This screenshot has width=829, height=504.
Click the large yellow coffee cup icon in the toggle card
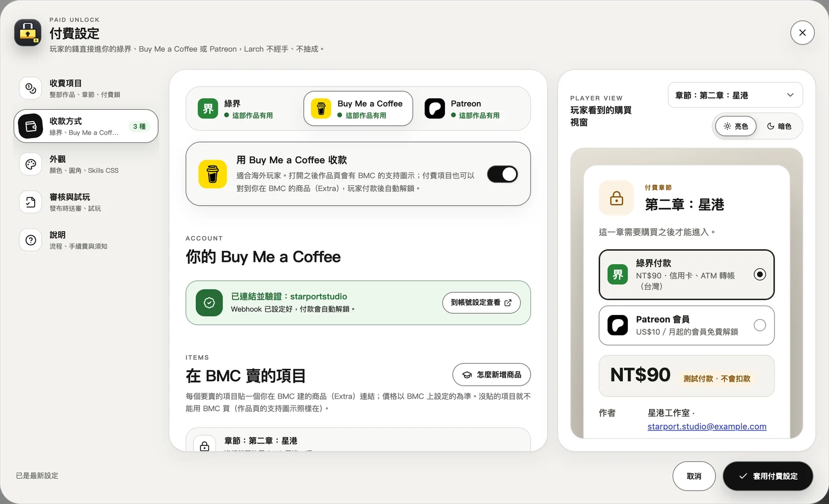click(x=212, y=174)
